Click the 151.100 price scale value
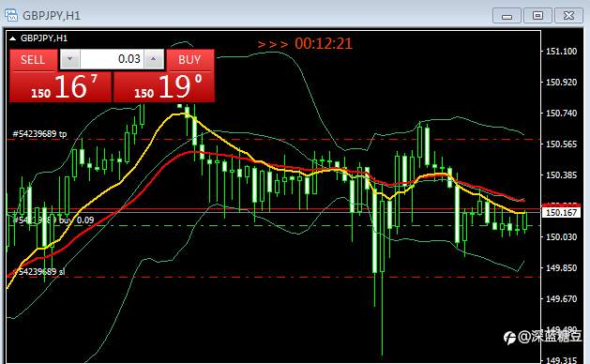This screenshot has height=364, width=590. (x=561, y=52)
